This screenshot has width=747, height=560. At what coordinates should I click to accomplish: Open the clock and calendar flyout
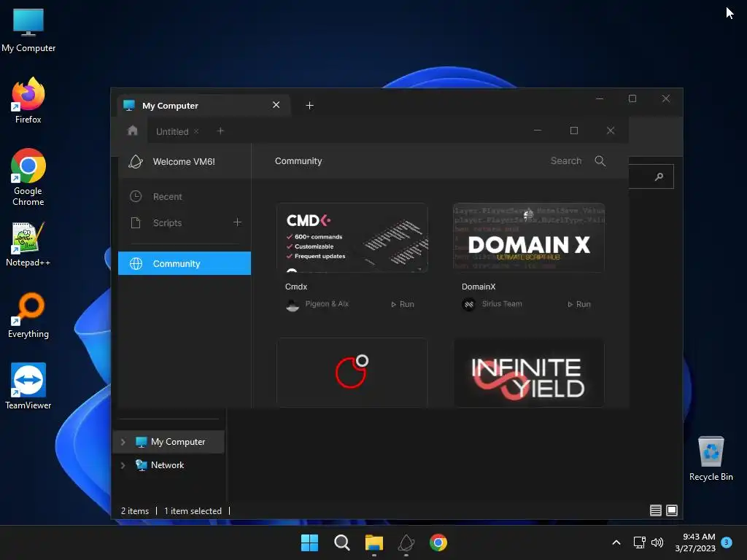695,542
